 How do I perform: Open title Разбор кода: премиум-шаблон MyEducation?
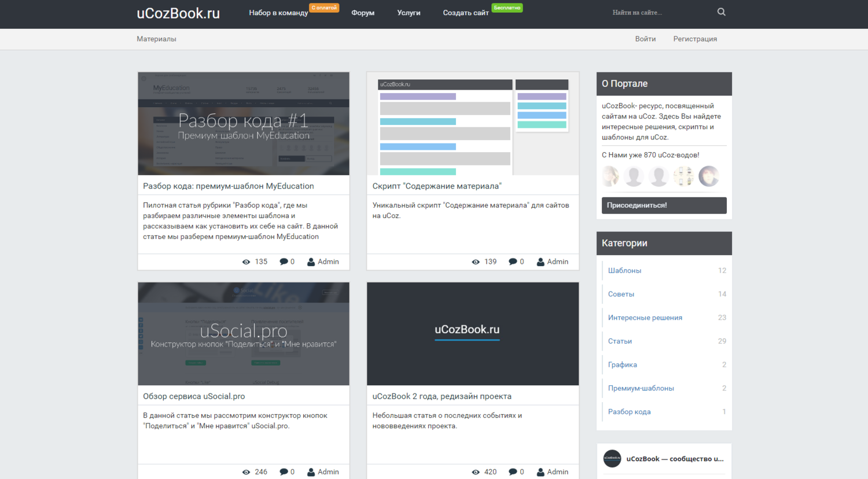229,186
